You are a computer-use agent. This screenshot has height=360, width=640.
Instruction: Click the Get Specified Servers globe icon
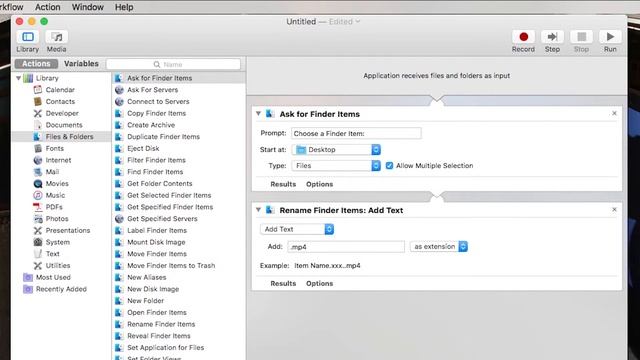119,219
